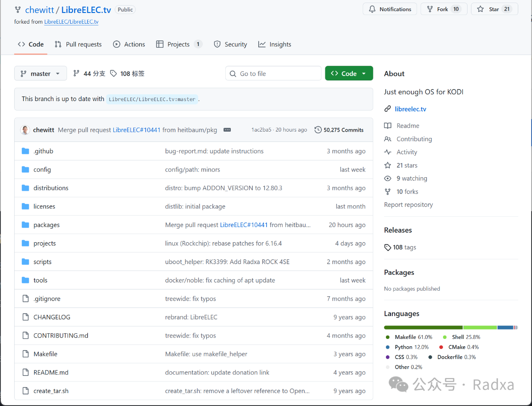Screen dimensions: 532x406
Task: Click the folder icon beside tools
Action: pos(25,280)
